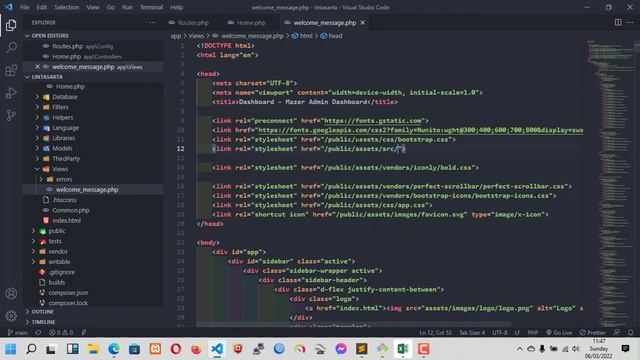Click the html breadcrumb segment
Screen dimensions: 640x360
coord(302,36)
